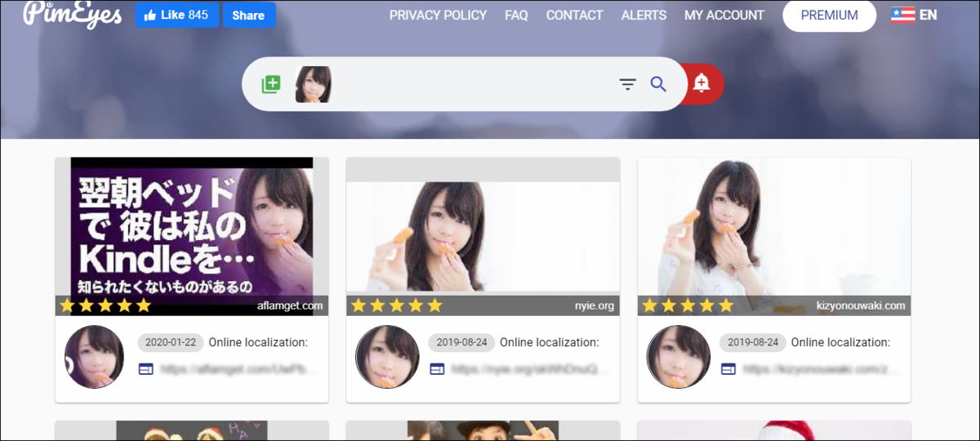Image resolution: width=980 pixels, height=441 pixels.
Task: Select the uploaded face thumbnail in search bar
Action: (313, 84)
